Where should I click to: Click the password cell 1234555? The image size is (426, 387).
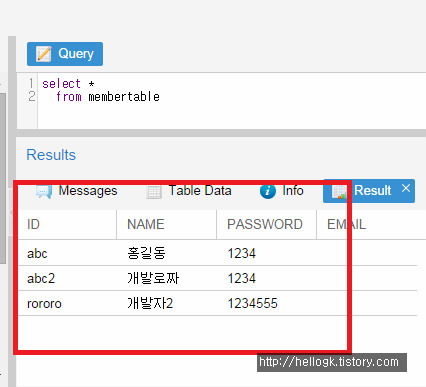coord(266,303)
